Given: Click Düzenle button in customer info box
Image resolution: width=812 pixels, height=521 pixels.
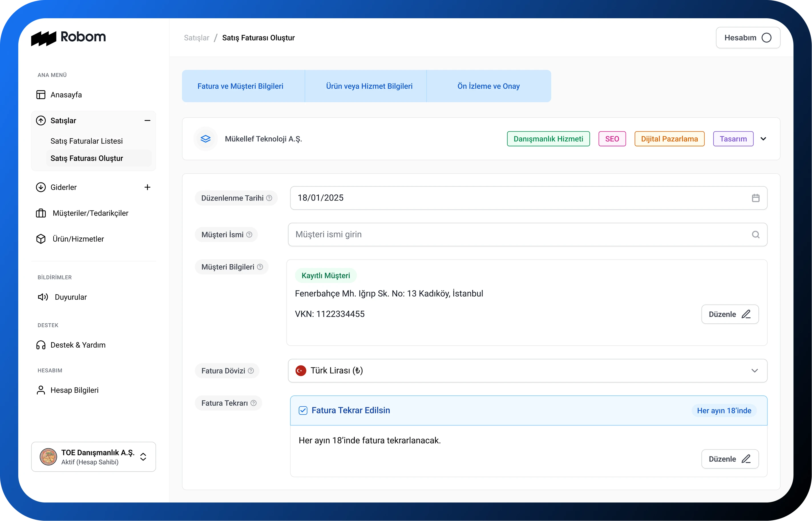Looking at the screenshot, I should 730,314.
